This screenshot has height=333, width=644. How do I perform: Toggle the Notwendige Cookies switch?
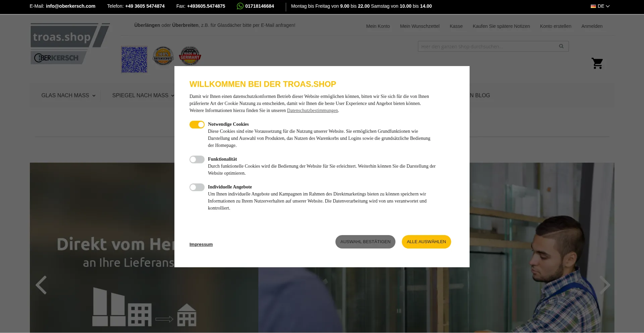(x=197, y=125)
